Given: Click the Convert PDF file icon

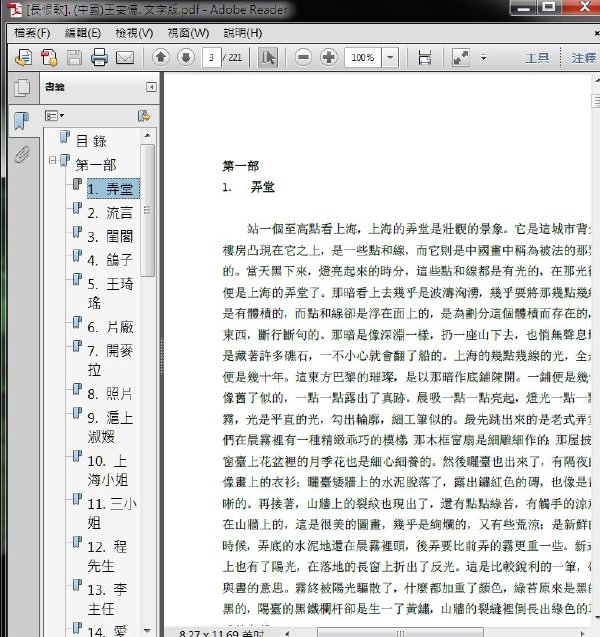Looking at the screenshot, I should pyautogui.click(x=49, y=58).
